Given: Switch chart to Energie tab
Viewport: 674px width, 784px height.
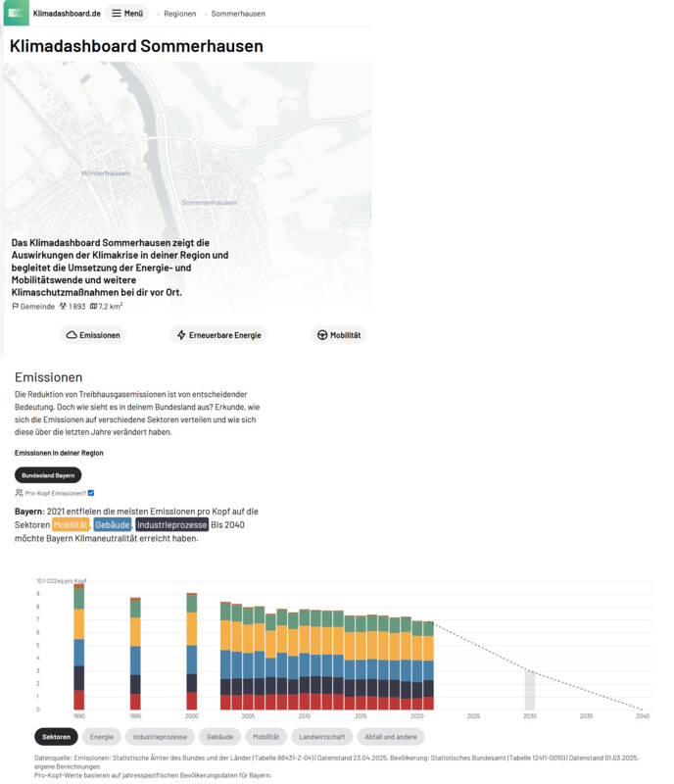Looking at the screenshot, I should (101, 736).
